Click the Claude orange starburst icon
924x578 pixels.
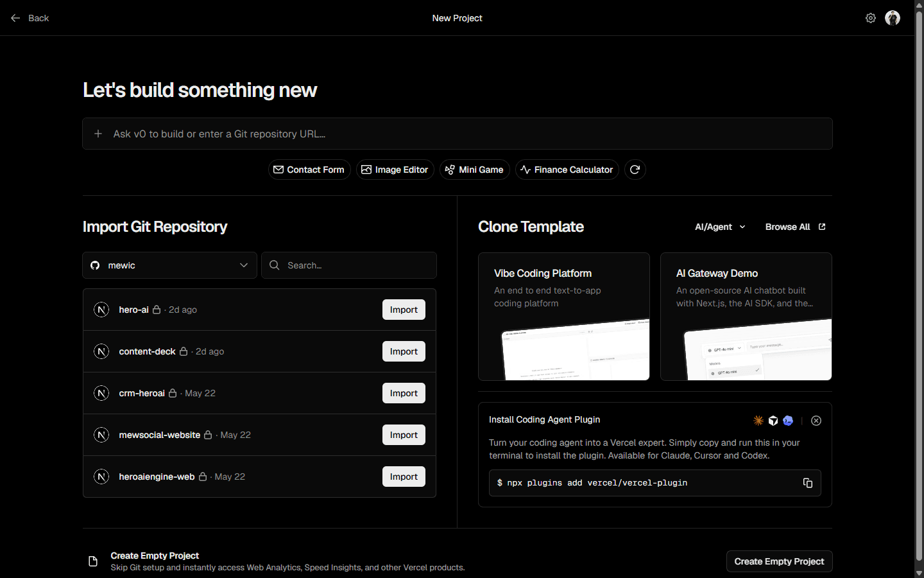point(758,421)
